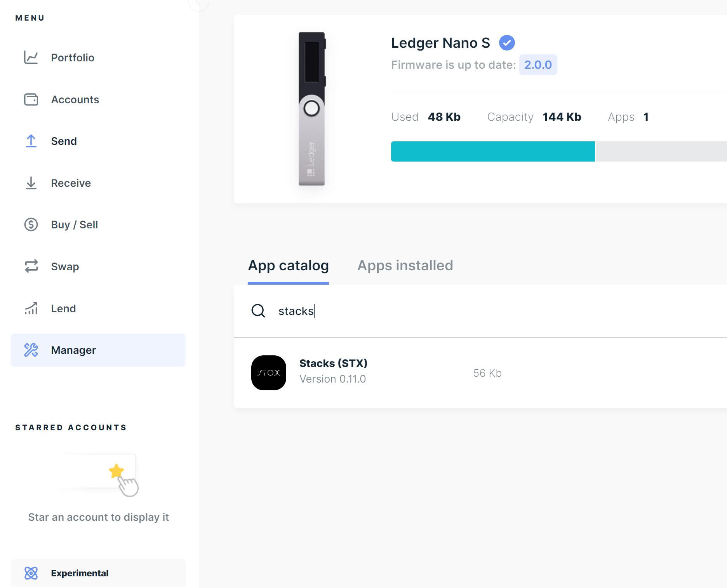The height and width of the screenshot is (588, 727).
Task: Click the Capacity 144 Kb value
Action: pos(562,117)
